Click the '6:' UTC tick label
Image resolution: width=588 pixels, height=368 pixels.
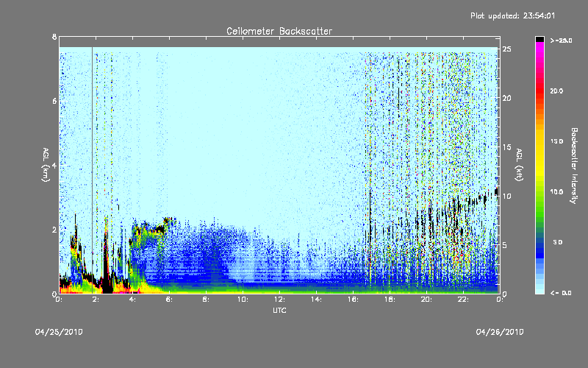[169, 300]
